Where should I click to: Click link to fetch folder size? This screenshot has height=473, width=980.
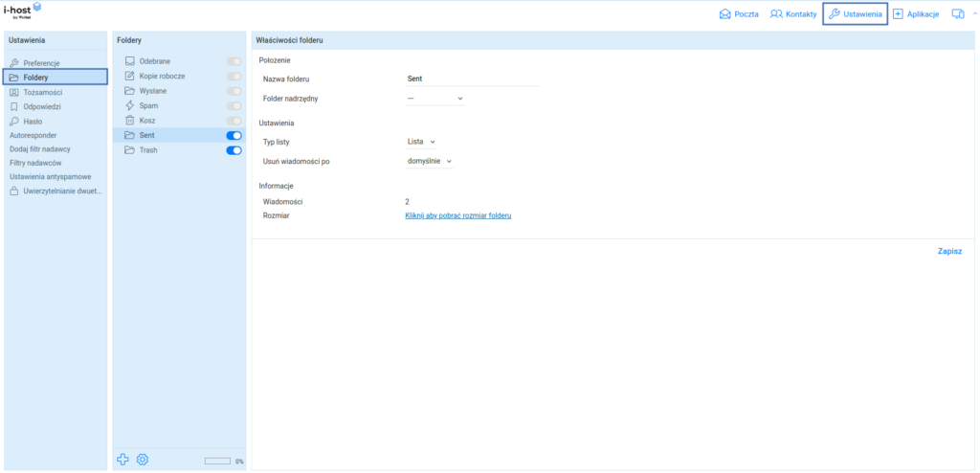pos(458,216)
